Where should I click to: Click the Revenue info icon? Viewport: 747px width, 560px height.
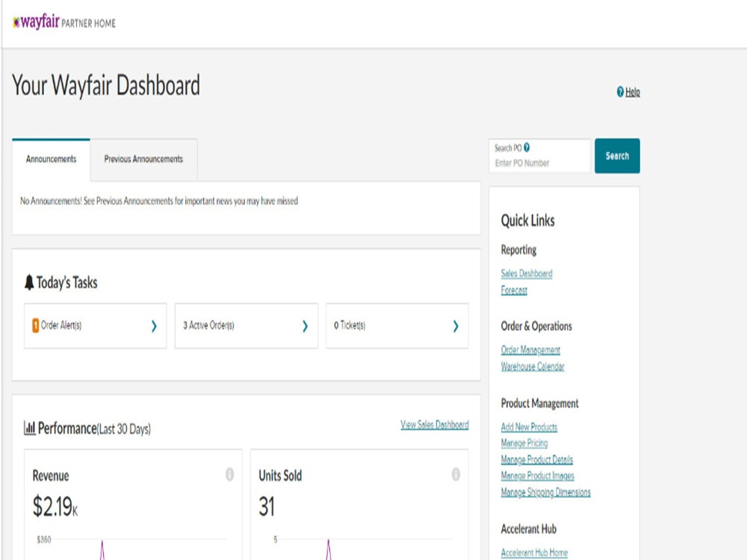[229, 474]
